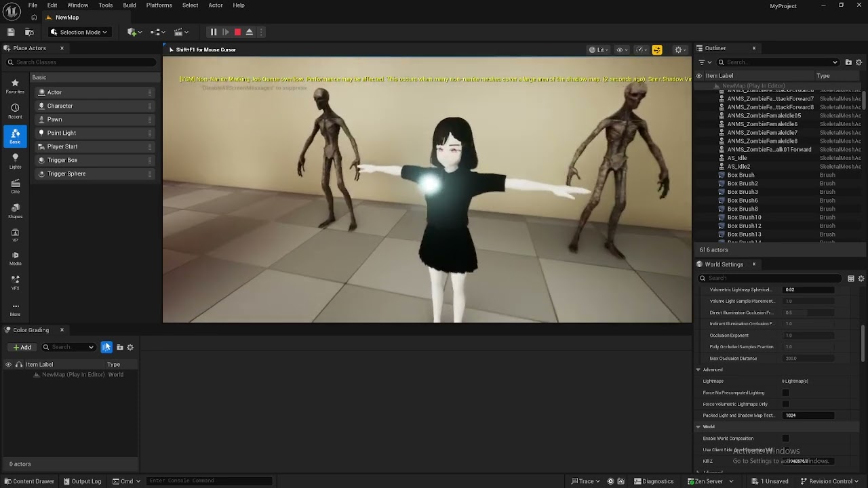Open World Settings gear options
The height and width of the screenshot is (488, 868).
(x=861, y=279)
